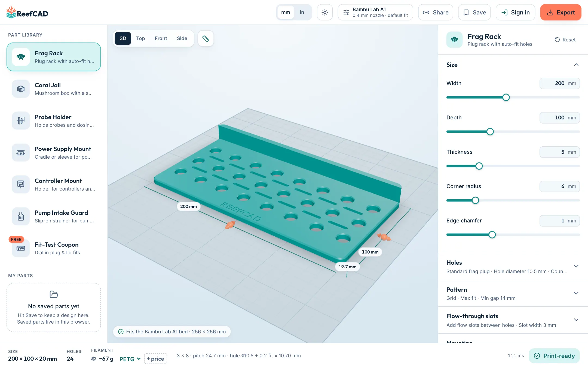This screenshot has height=368, width=588.
Task: Edit the Depth value field
Action: (559, 118)
